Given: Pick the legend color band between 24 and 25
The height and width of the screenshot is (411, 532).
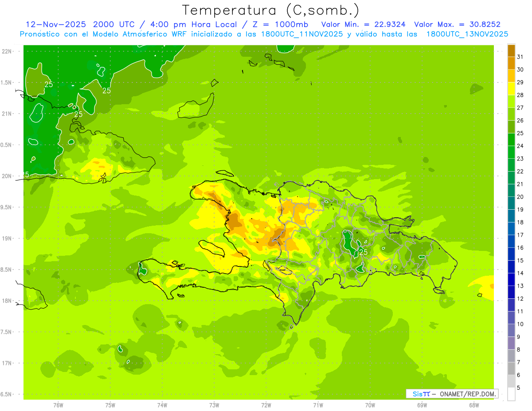Looking at the screenshot, I should click(511, 140).
